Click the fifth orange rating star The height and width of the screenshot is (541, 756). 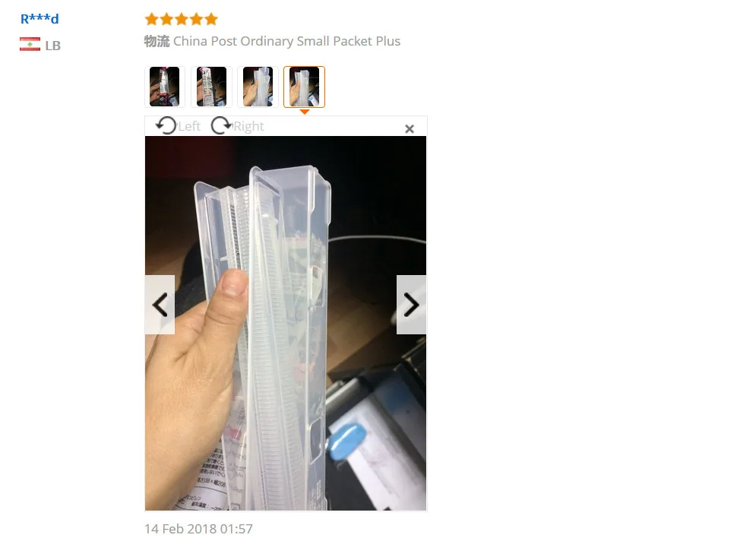click(x=211, y=19)
